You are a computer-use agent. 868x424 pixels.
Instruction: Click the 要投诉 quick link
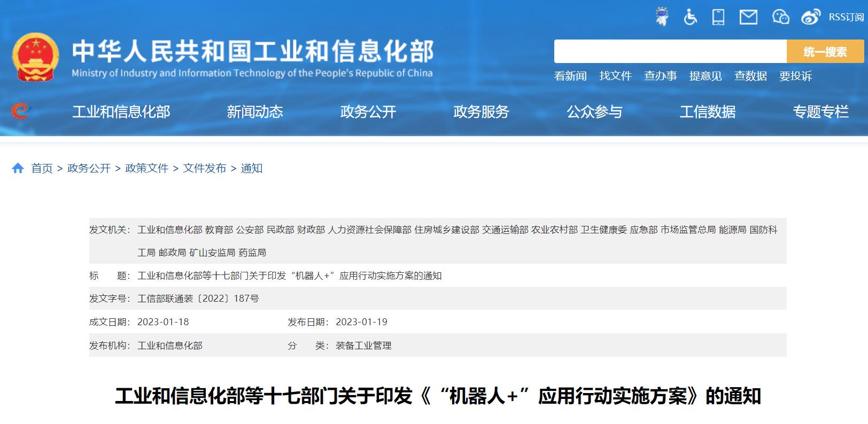coord(796,76)
